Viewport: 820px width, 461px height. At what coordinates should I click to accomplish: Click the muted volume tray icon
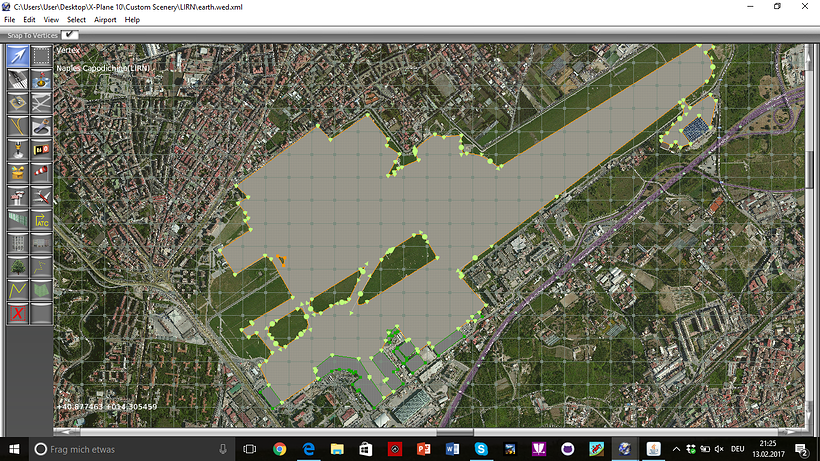coord(720,449)
